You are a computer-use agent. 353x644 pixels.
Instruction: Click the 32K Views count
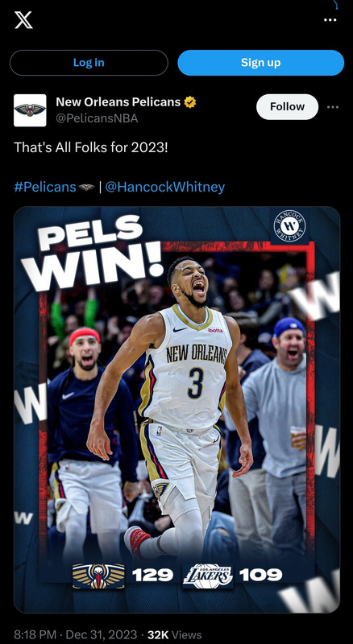[x=174, y=634]
